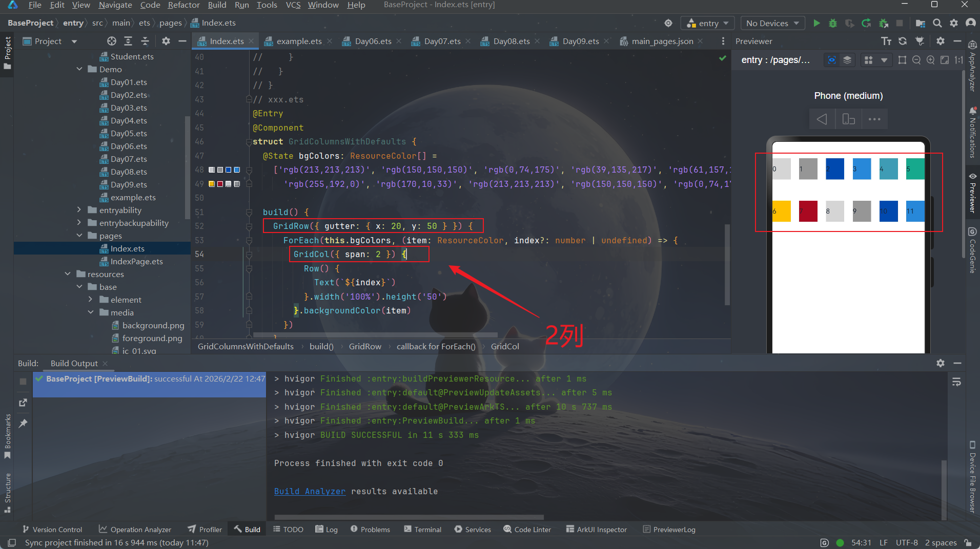Hide the Project panel with the minus icon
This screenshot has width=980, height=549.
[x=182, y=41]
